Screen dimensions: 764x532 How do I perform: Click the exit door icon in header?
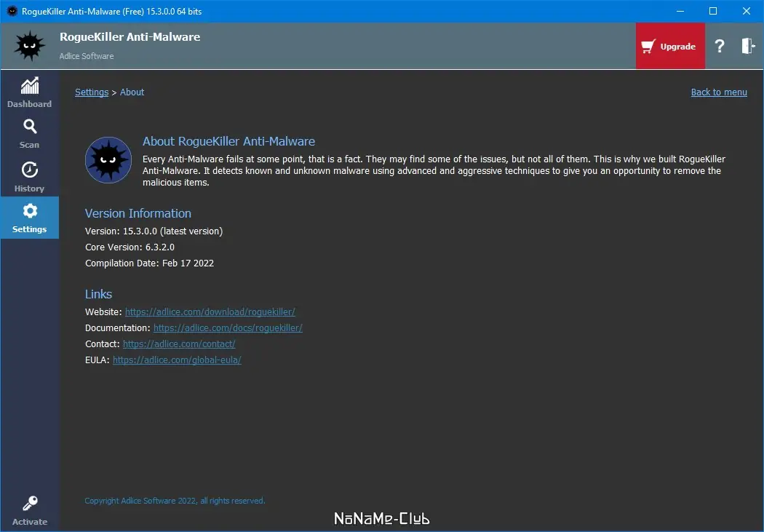pos(747,46)
